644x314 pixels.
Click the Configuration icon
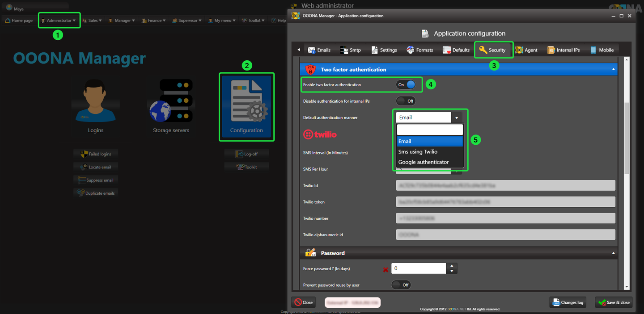[x=246, y=105]
